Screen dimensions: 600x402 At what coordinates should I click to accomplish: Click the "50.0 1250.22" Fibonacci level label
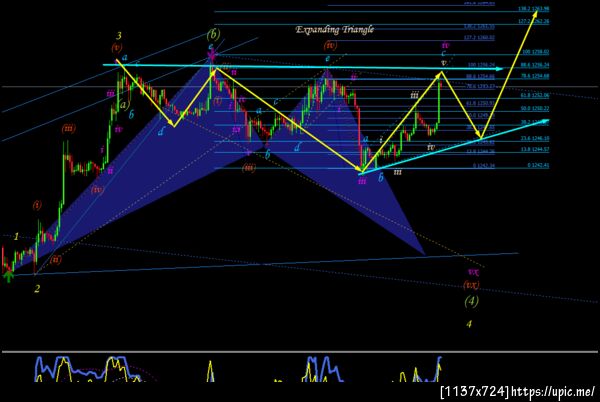tap(535, 109)
